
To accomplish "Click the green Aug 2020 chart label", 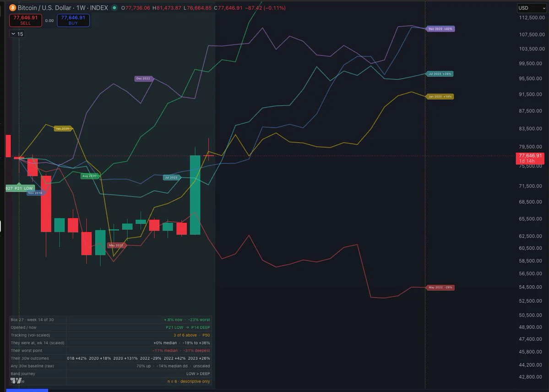I will point(90,176).
